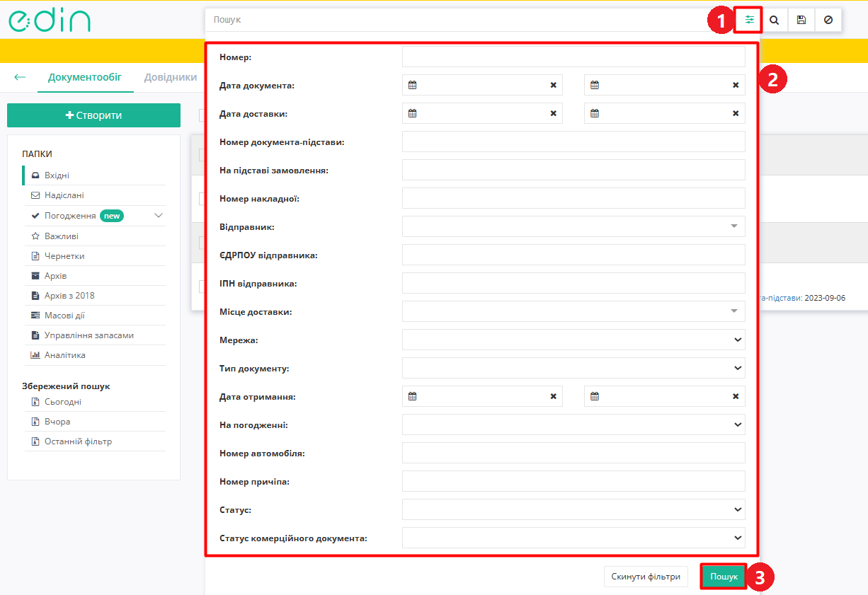Click the back arrow near Документообіг
868x595 pixels.
[x=20, y=77]
